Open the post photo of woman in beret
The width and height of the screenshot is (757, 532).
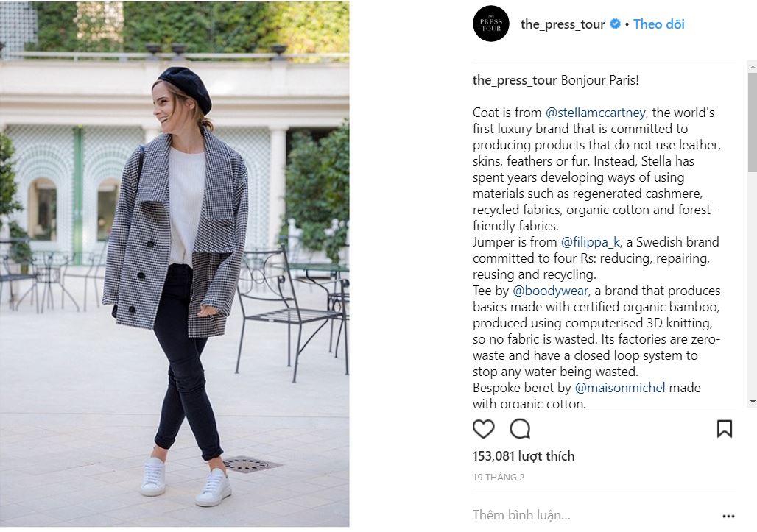[175, 264]
